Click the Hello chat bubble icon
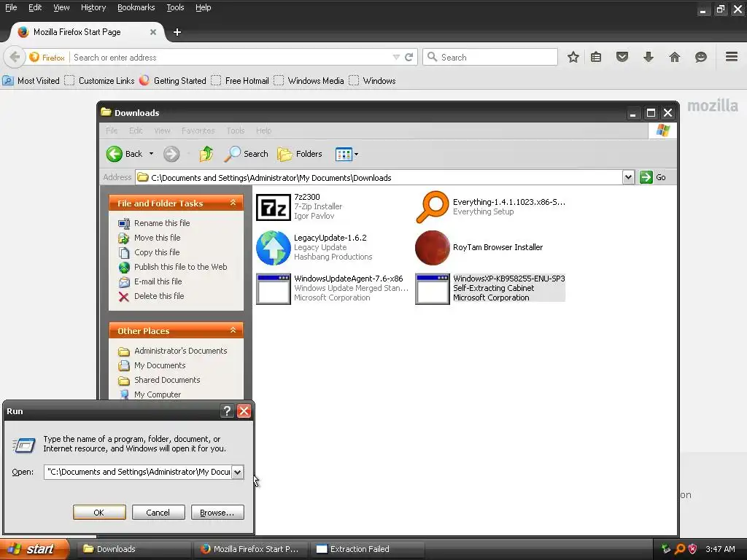This screenshot has height=560, width=747. pyautogui.click(x=701, y=57)
